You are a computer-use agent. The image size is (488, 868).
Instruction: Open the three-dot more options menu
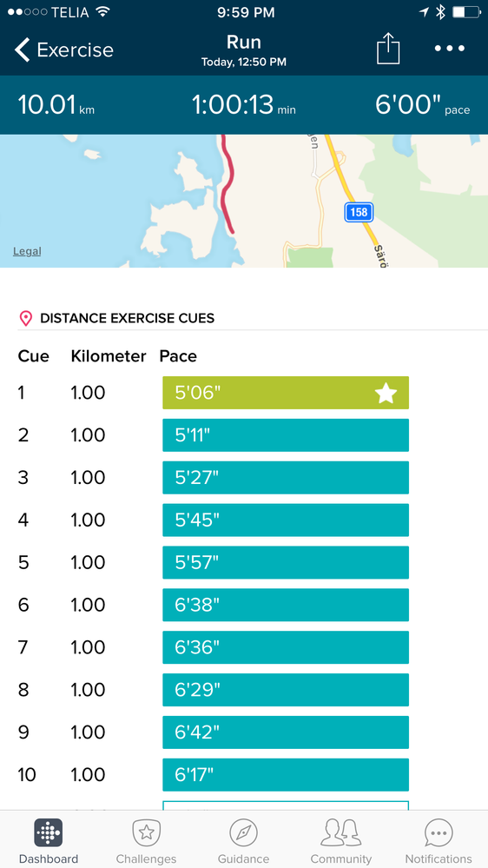pyautogui.click(x=449, y=49)
